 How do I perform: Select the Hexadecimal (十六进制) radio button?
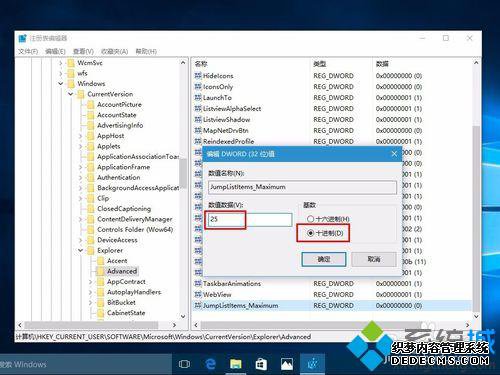[310, 219]
